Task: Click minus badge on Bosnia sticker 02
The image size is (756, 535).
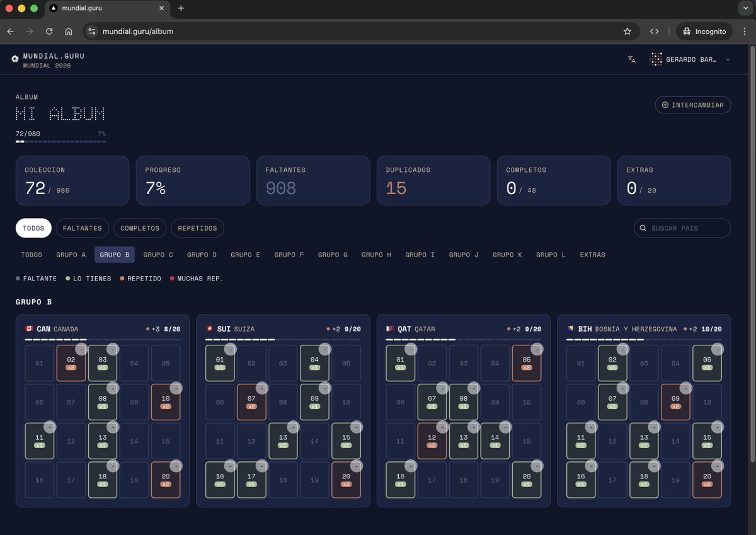Action: coord(622,349)
